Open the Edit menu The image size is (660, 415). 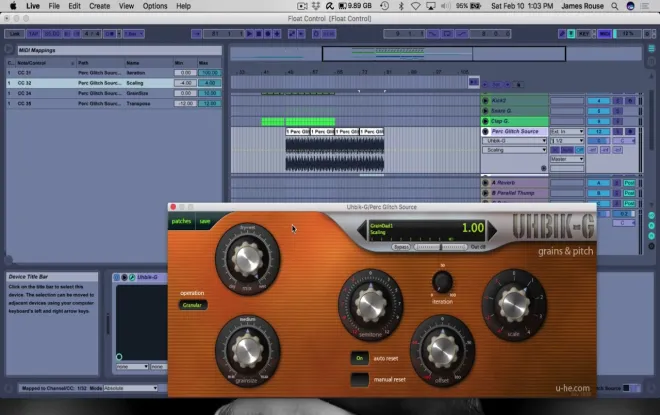[x=74, y=6]
